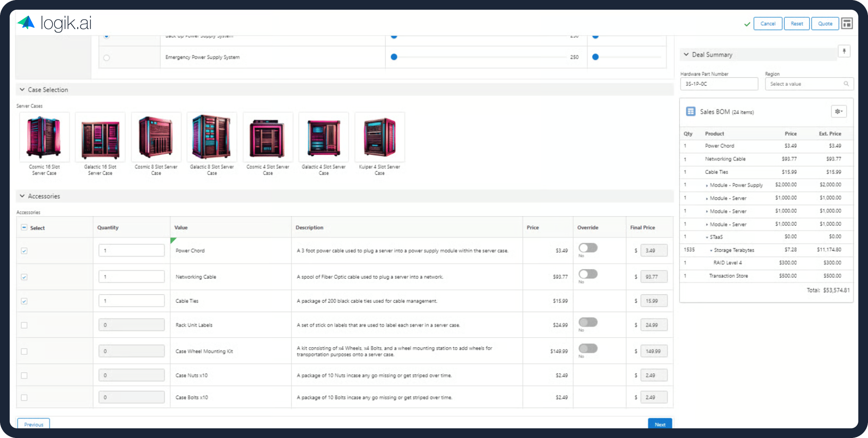
Task: Uncheck the Power Chord accessory checkbox
Action: (x=24, y=251)
